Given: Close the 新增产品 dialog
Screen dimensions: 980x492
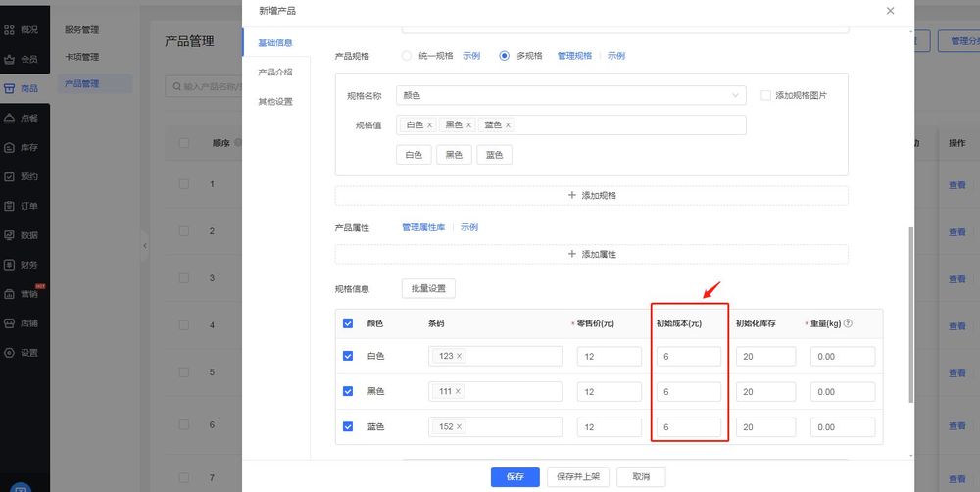Looking at the screenshot, I should (x=890, y=11).
